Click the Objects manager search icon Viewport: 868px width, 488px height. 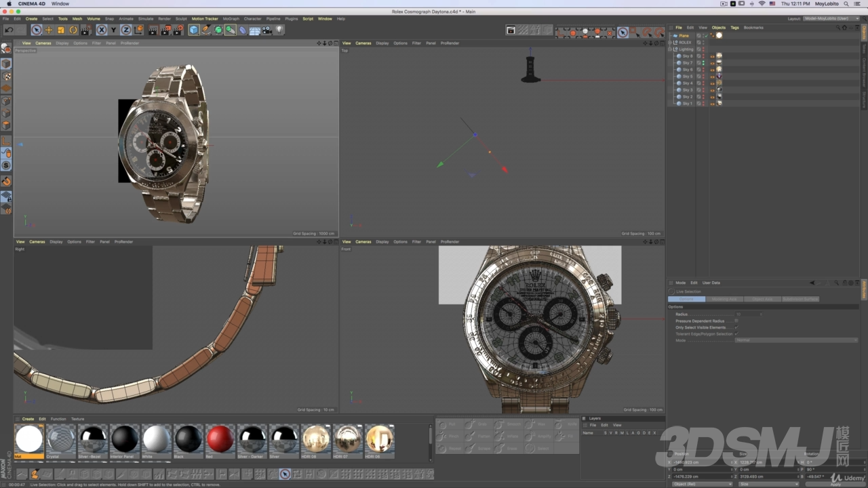point(838,28)
